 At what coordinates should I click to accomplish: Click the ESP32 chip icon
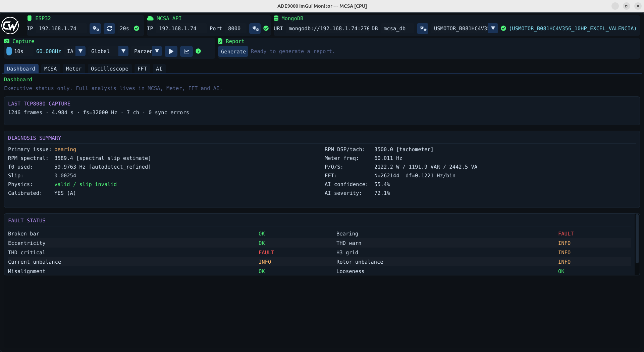[30, 18]
